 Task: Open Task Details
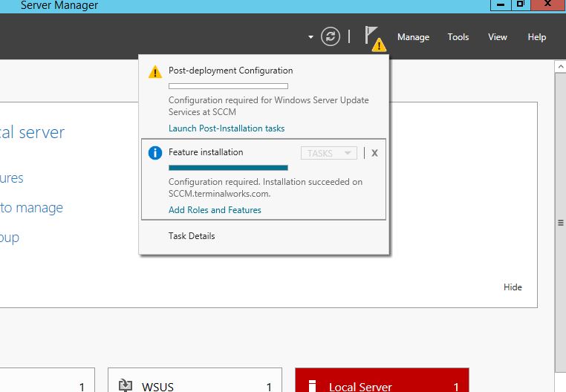tap(192, 235)
